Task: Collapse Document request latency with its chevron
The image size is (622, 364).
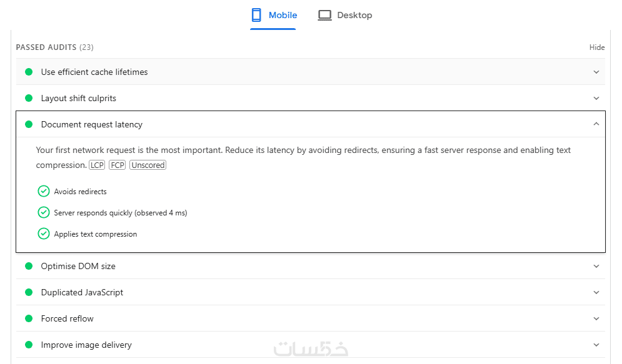Action: tap(596, 124)
